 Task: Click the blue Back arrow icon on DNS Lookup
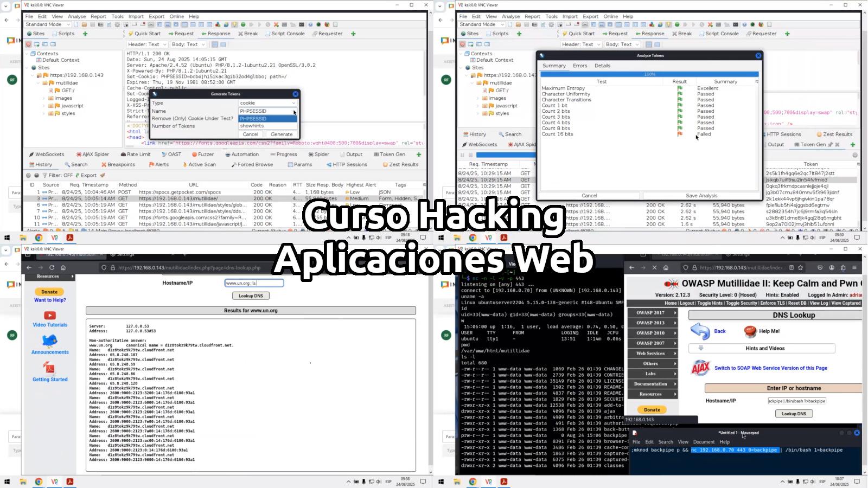pyautogui.click(x=700, y=331)
